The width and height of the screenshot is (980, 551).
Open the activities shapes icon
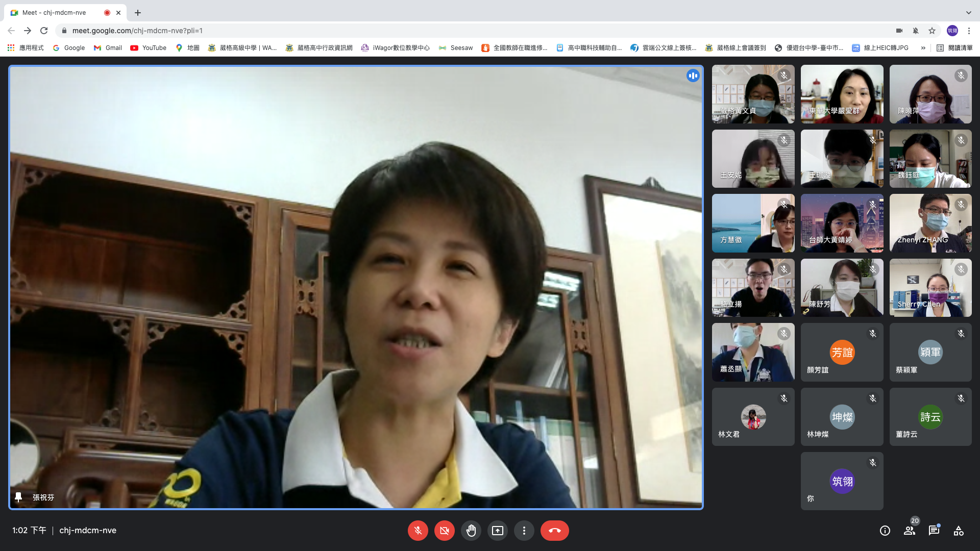pos(959,531)
